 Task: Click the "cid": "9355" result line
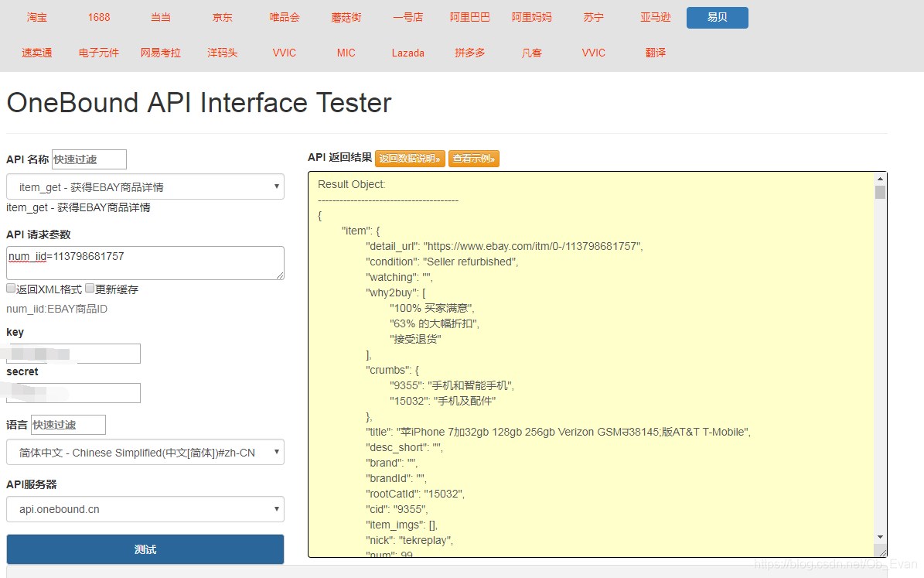point(397,510)
